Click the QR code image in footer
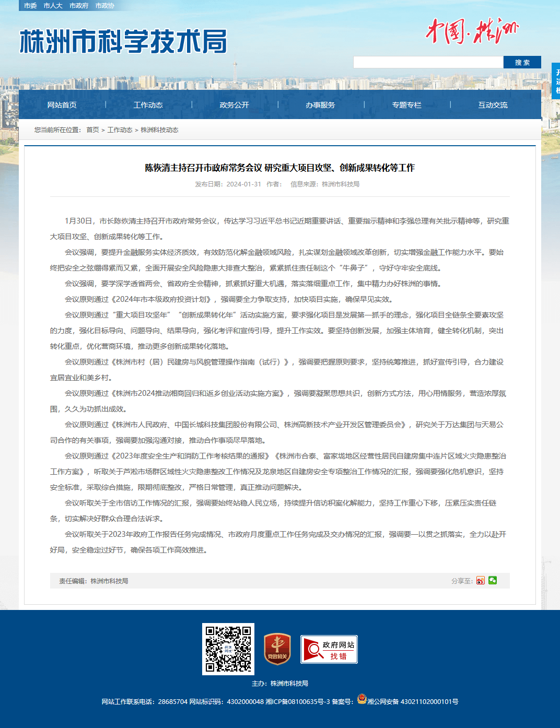The width and height of the screenshot is (560, 728). pyautogui.click(x=228, y=649)
